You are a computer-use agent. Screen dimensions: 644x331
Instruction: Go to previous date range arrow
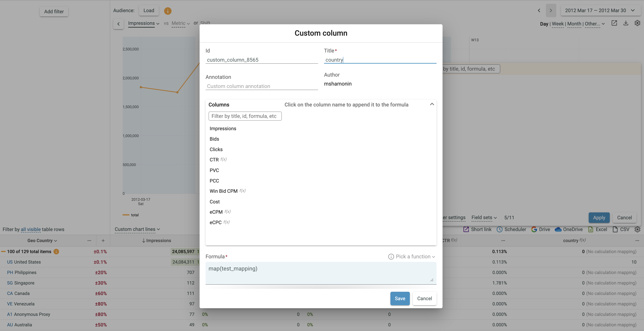pyautogui.click(x=539, y=10)
